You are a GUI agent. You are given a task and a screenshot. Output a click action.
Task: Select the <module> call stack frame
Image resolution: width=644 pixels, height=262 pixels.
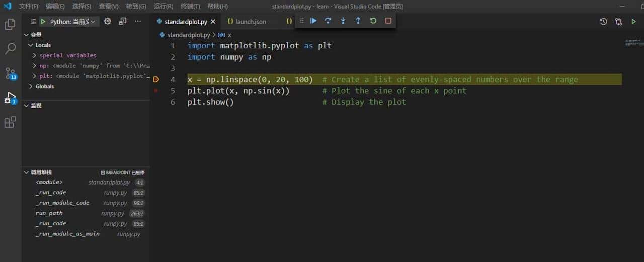coord(86,183)
